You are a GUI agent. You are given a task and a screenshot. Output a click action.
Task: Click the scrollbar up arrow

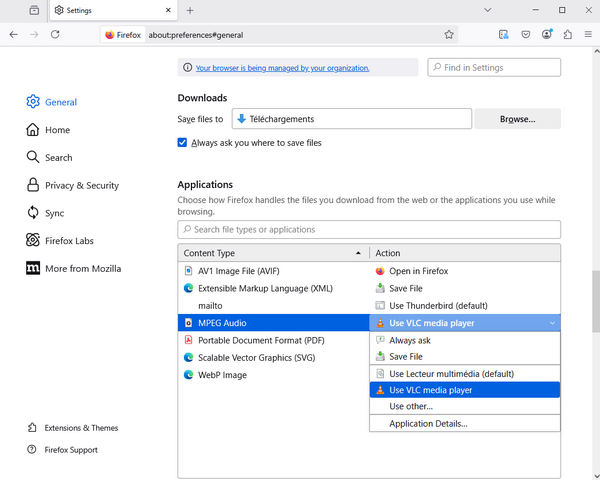[596, 51]
